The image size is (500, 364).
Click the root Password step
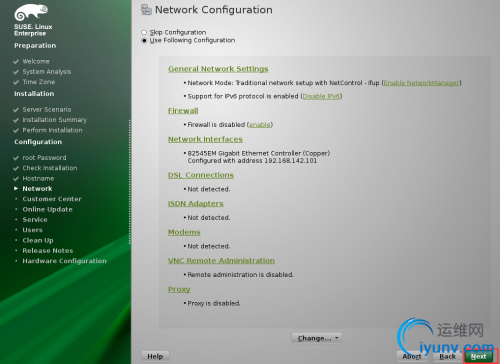pyautogui.click(x=44, y=157)
